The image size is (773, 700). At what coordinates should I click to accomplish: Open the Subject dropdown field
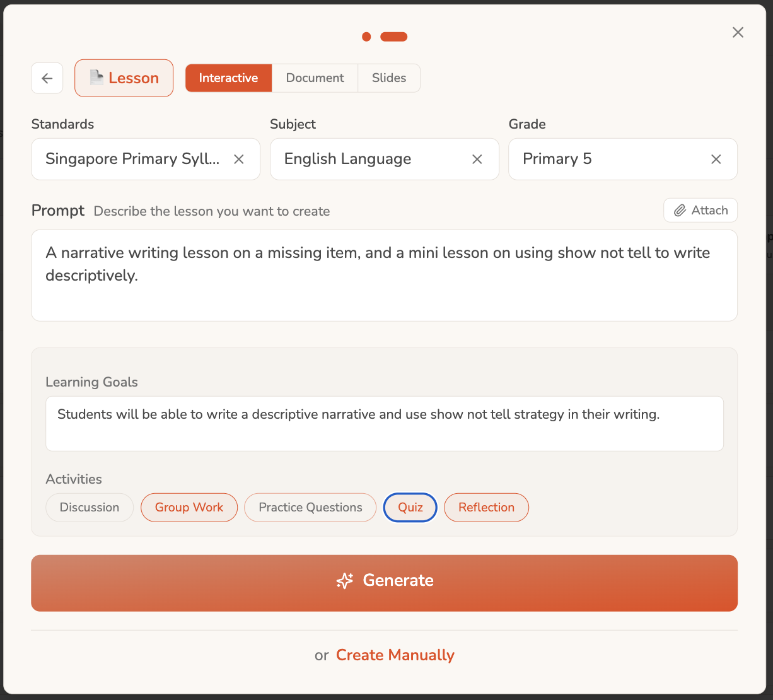[x=385, y=160]
